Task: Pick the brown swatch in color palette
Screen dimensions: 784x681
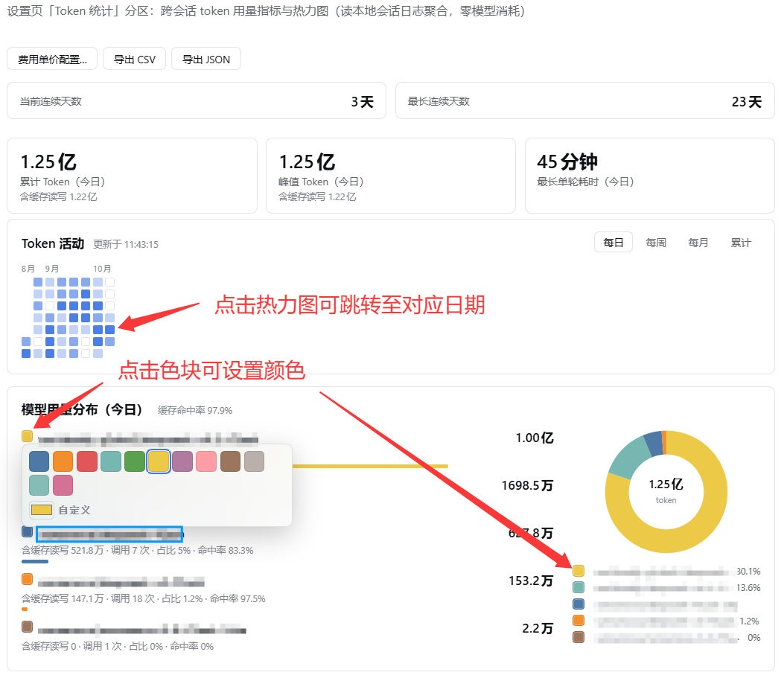Action: tap(231, 461)
